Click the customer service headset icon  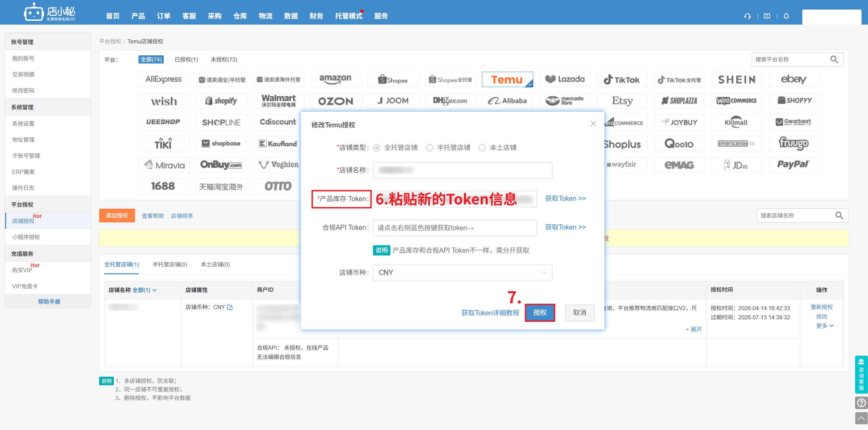click(x=747, y=16)
